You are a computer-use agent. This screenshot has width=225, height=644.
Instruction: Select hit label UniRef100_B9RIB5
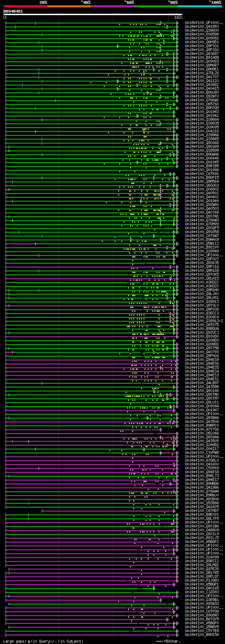point(202,166)
